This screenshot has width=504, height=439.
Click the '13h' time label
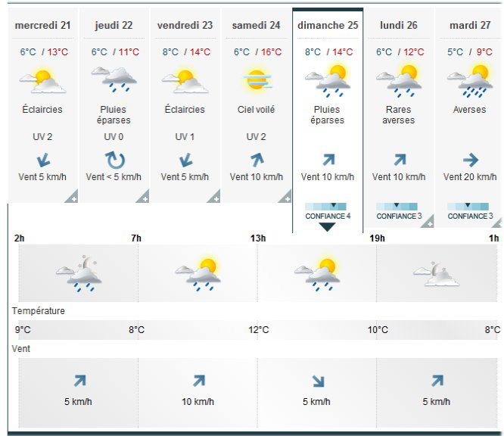pyautogui.click(x=258, y=238)
